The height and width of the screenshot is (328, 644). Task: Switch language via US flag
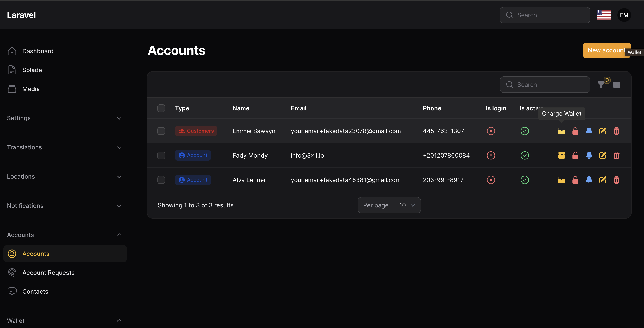(603, 15)
